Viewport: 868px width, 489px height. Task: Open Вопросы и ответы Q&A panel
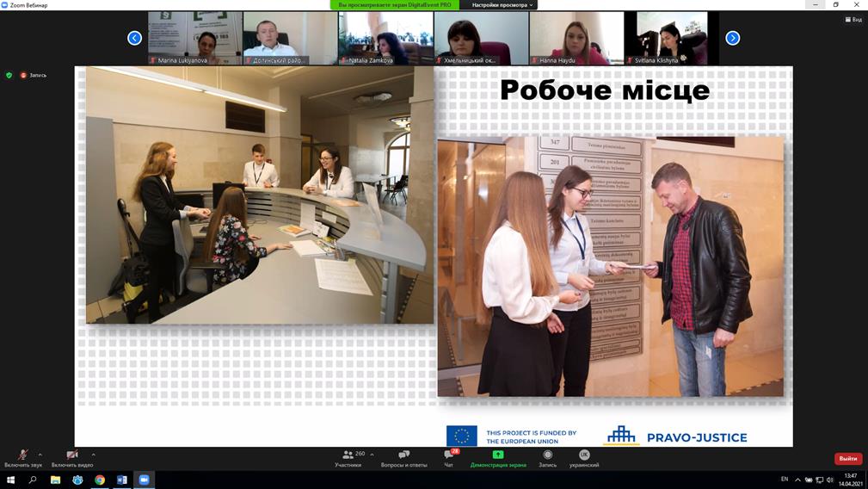pos(403,457)
